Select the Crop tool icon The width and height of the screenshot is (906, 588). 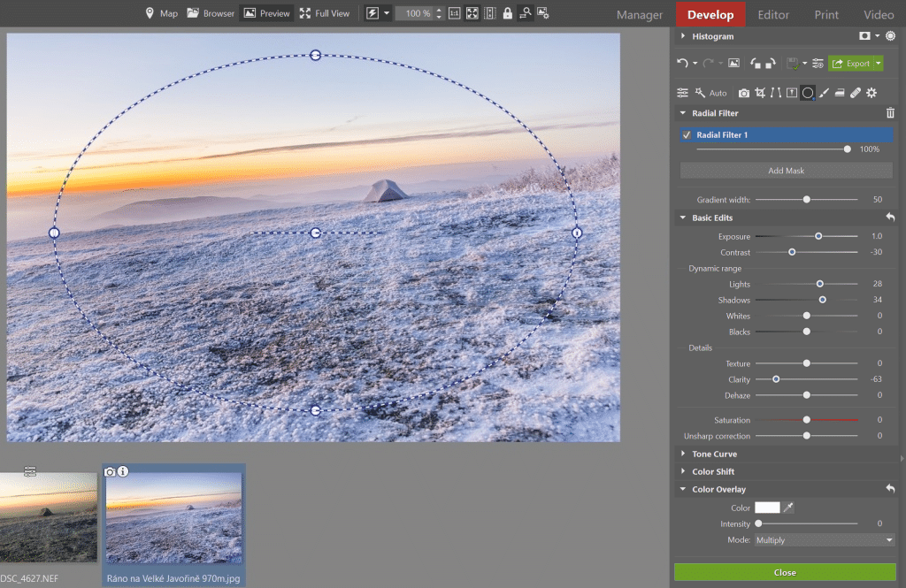tap(760, 93)
